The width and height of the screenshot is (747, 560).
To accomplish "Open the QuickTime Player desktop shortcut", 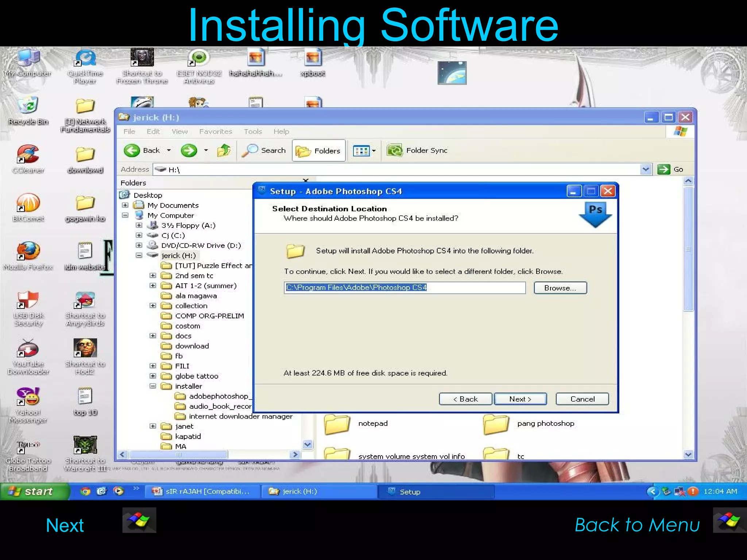I will tap(85, 66).
